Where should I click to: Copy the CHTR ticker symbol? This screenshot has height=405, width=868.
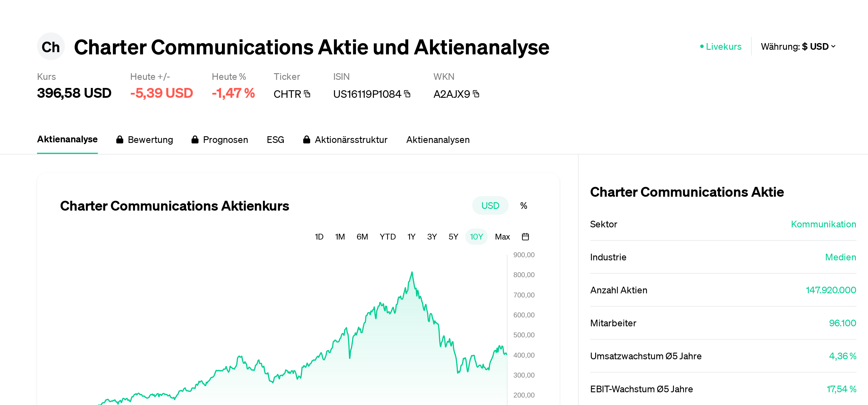tap(307, 94)
